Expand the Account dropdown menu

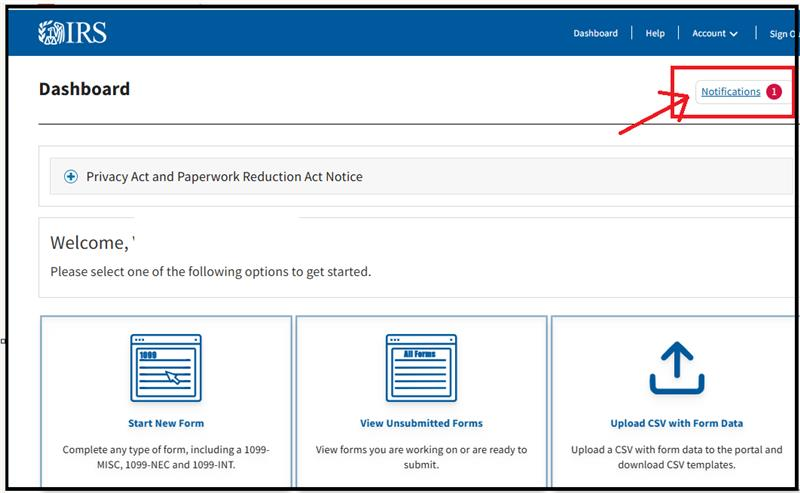[714, 33]
